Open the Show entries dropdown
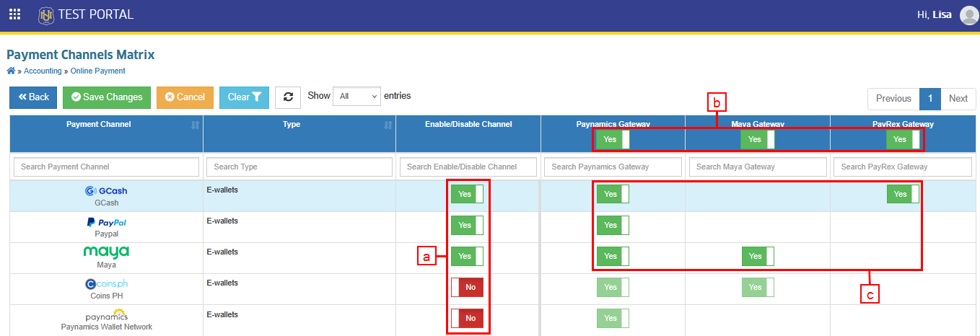980x336 pixels. tap(356, 96)
